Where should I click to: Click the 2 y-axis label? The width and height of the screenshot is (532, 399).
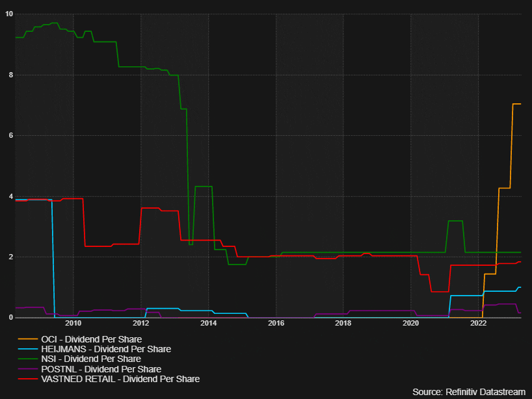[11, 257]
